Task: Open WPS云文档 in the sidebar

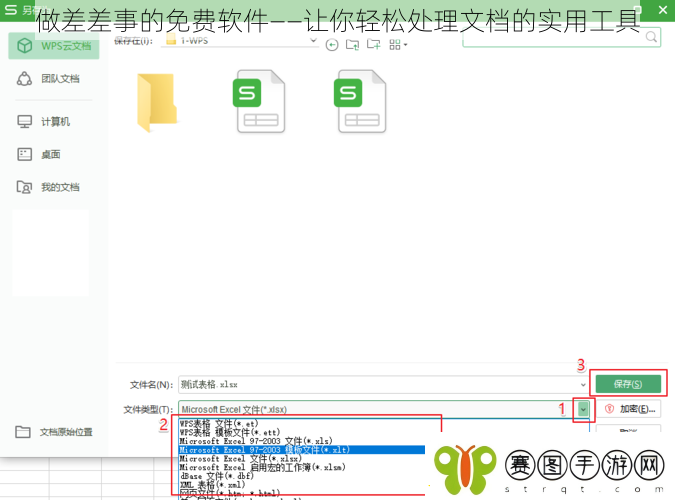Action: tap(54, 46)
